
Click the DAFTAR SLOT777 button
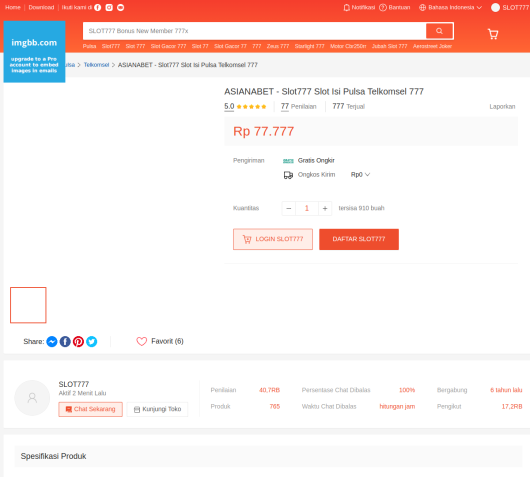pos(359,239)
